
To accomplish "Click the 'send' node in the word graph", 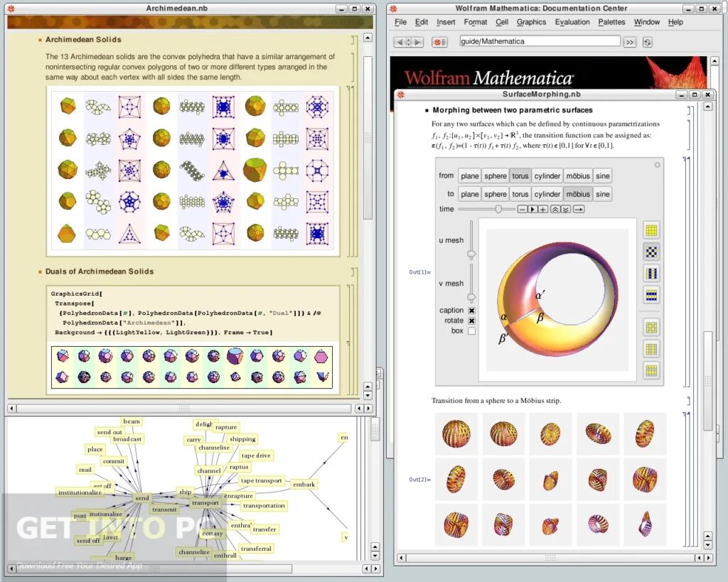I will click(x=142, y=498).
